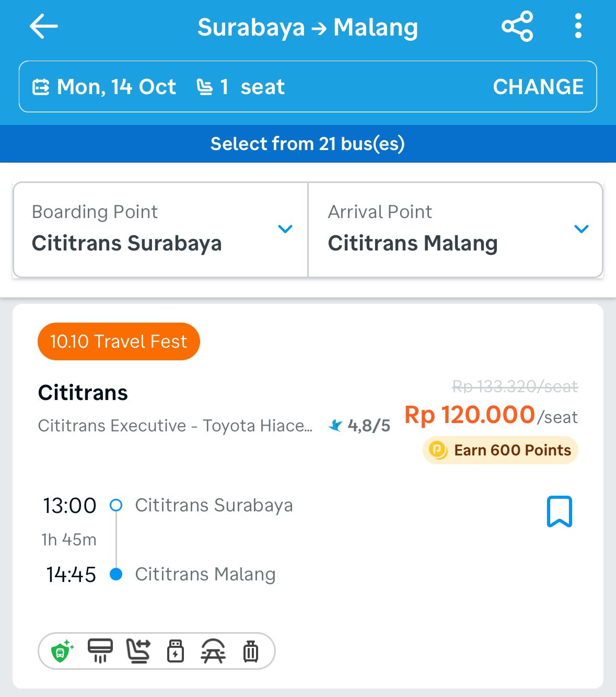Tap the green bus safety shield icon
This screenshot has height=697, width=616.
62,652
